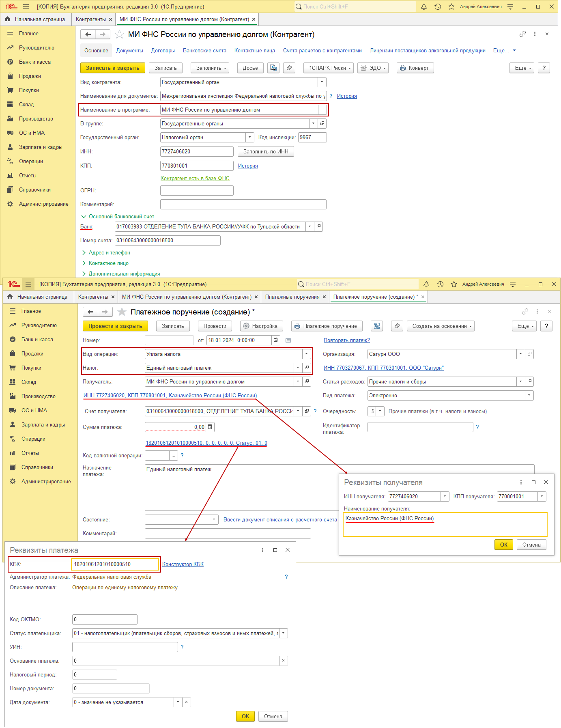Go back arrow in contractor card

pos(88,34)
